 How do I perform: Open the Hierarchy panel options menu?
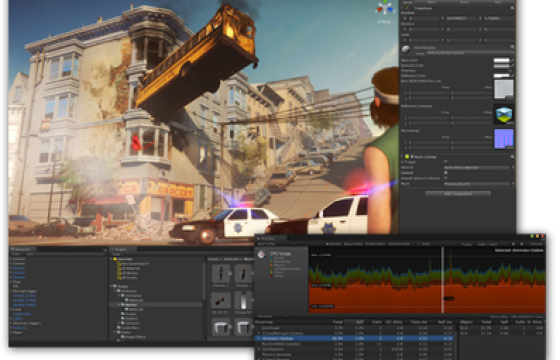(105, 250)
